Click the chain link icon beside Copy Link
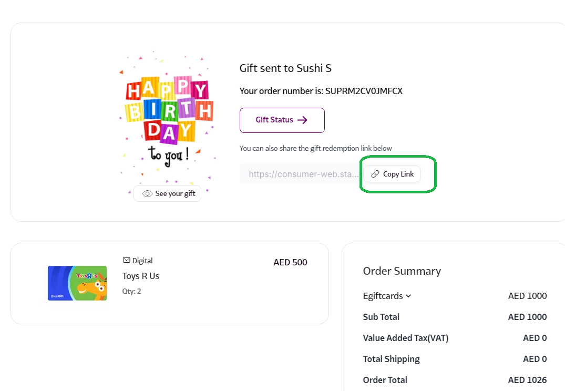 (375, 174)
